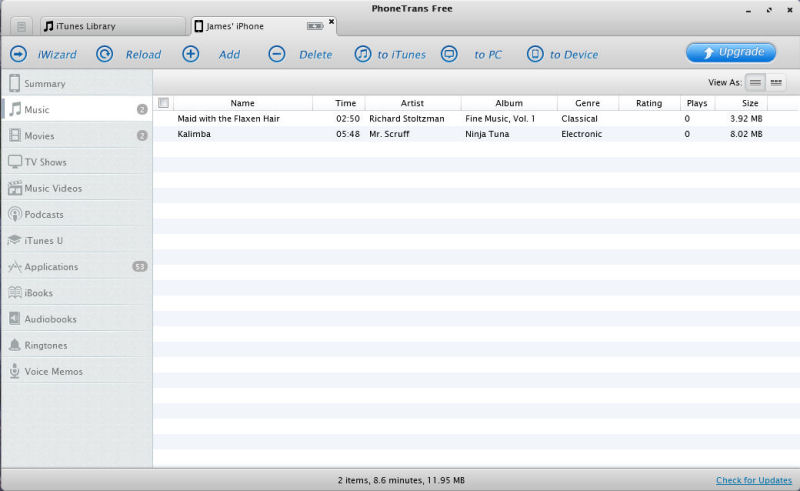Click the iWizard arrow icon
The image size is (800, 491).
tap(19, 54)
